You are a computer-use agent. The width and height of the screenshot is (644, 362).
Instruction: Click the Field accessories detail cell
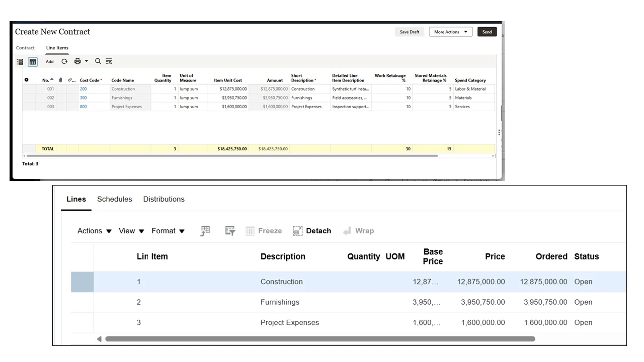click(351, 98)
